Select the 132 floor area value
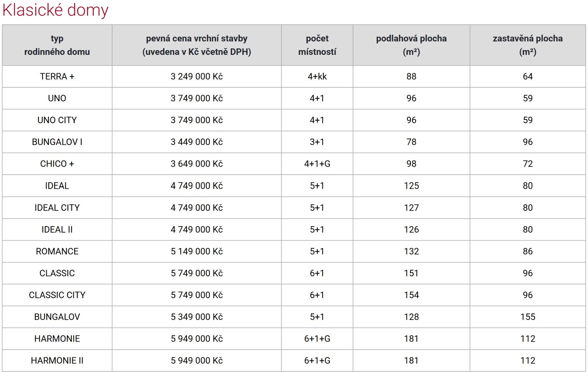 click(x=411, y=251)
